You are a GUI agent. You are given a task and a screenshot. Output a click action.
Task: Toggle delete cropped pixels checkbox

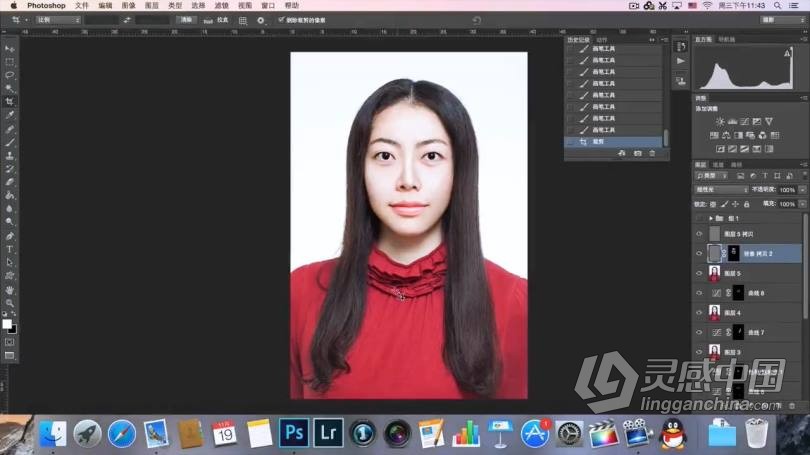click(282, 20)
